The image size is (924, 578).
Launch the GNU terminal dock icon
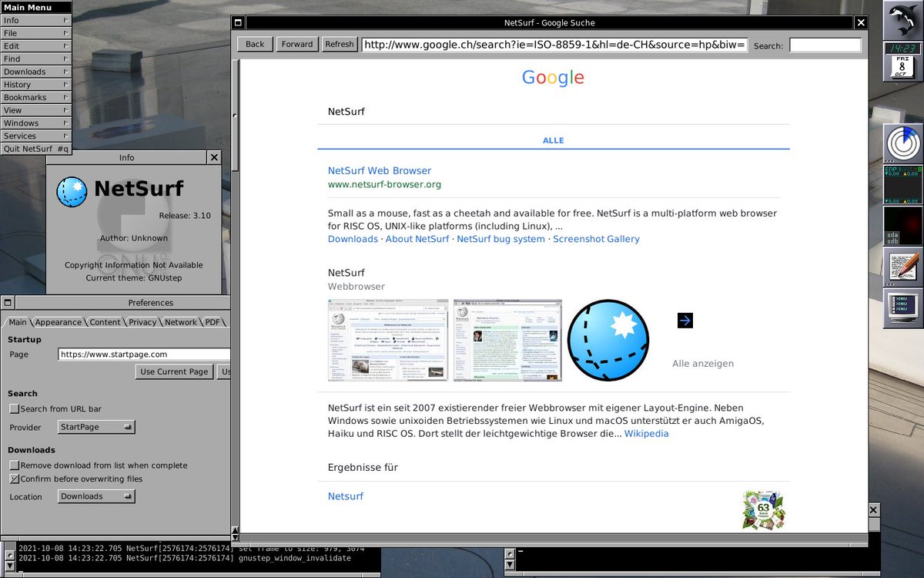tap(903, 307)
